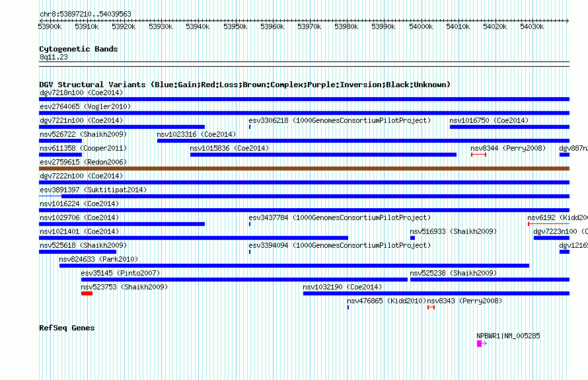The height and width of the screenshot is (380, 588).
Task: Open nsv523753 (Shaikh2009) label
Action: pos(124,287)
